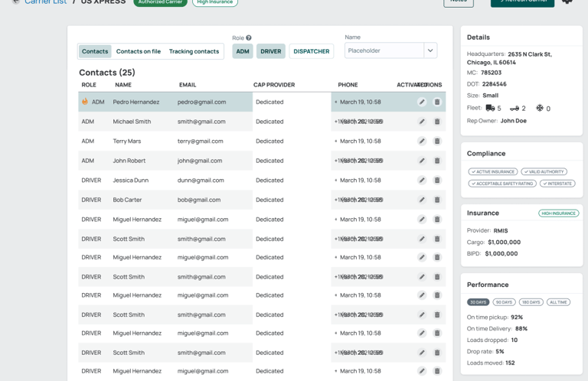Click the ACTIVE INSURANCE compliance chip

(x=493, y=171)
